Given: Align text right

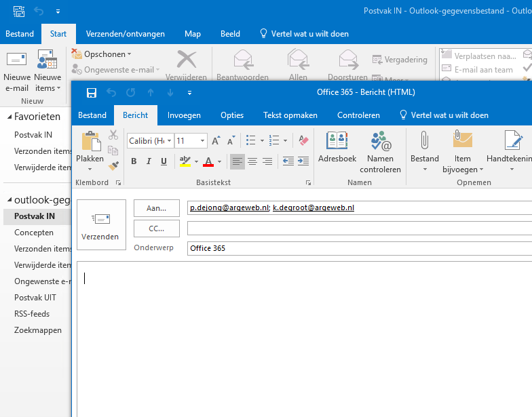Looking at the screenshot, I should pyautogui.click(x=267, y=161).
